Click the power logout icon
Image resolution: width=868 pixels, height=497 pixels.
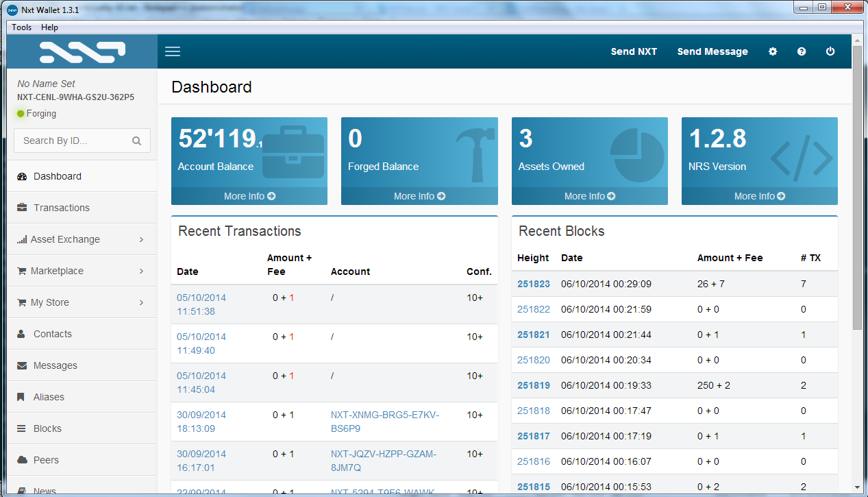830,51
